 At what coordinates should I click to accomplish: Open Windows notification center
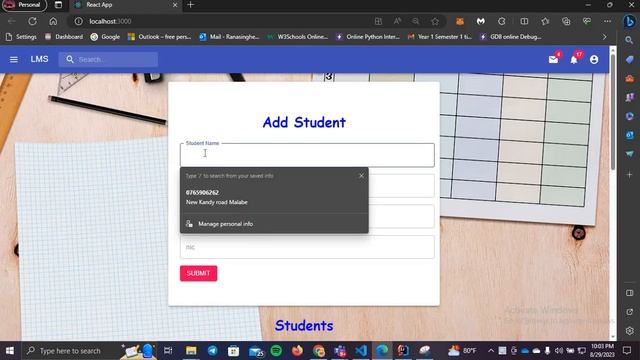point(627,351)
